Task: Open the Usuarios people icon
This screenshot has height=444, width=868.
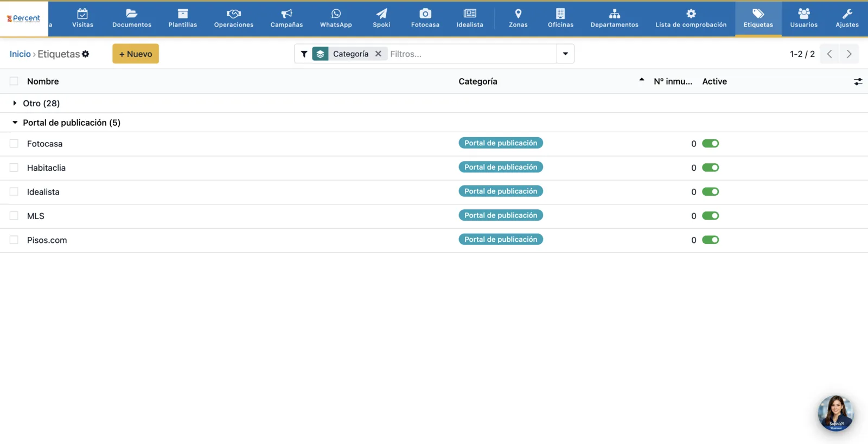Action: click(804, 14)
